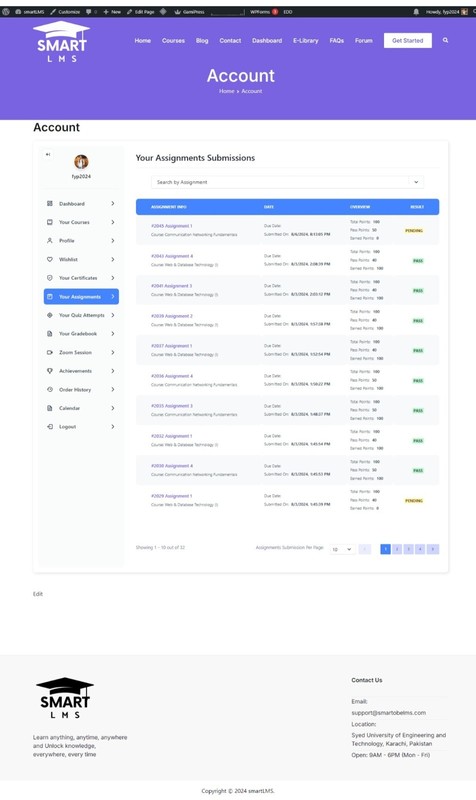Click the previous page arrow in pagination
The height and width of the screenshot is (800, 476).
(x=364, y=549)
